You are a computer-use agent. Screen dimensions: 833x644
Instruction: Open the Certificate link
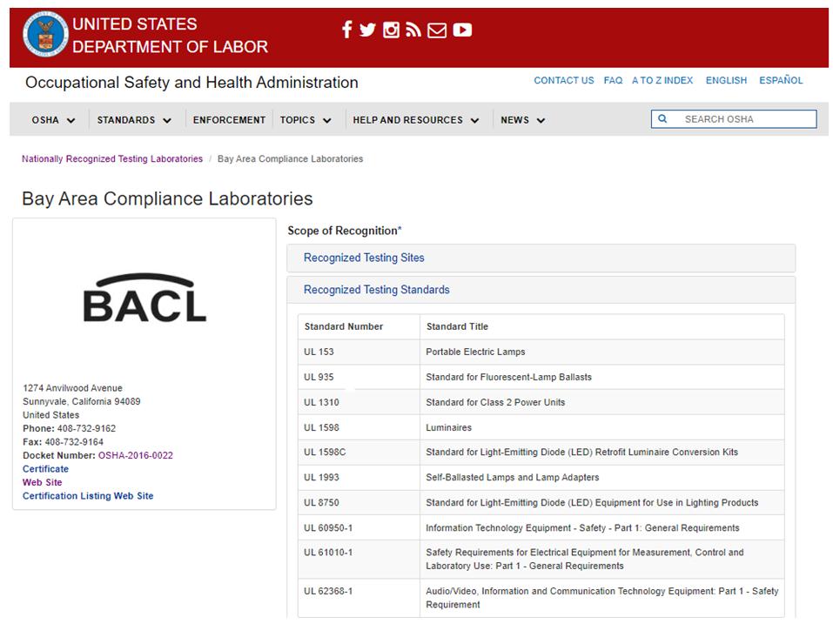[45, 469]
